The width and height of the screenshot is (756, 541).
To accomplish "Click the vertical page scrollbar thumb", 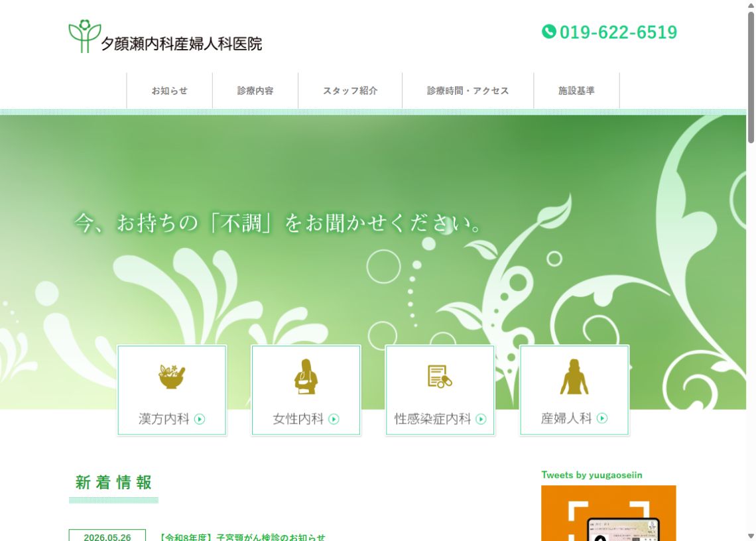I will point(751,77).
